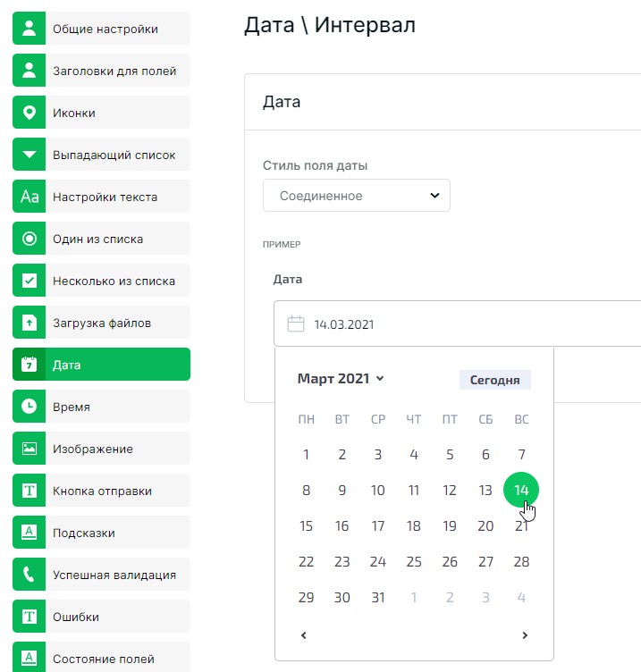
Task: Click the checkmark icon for Несколько из списка
Action: [x=29, y=281]
